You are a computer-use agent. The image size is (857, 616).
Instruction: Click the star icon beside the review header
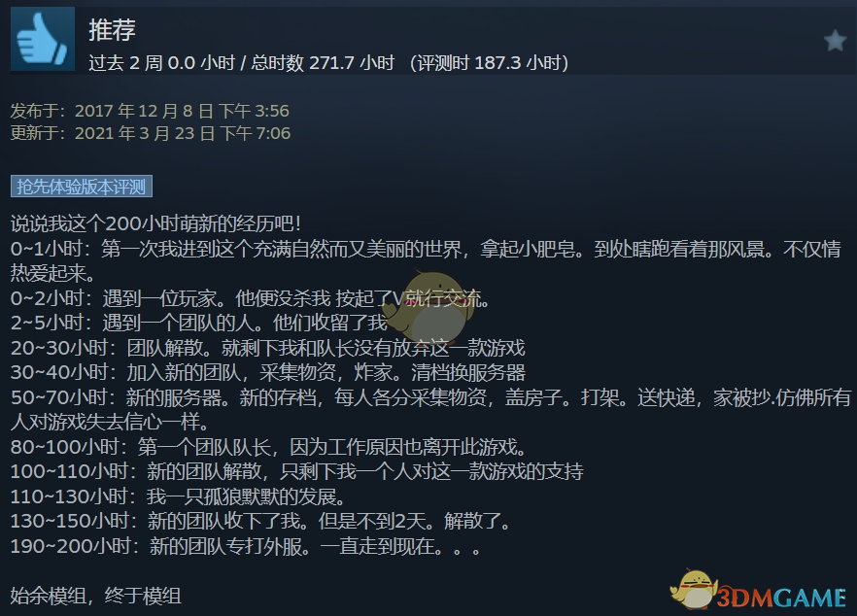[x=836, y=41]
